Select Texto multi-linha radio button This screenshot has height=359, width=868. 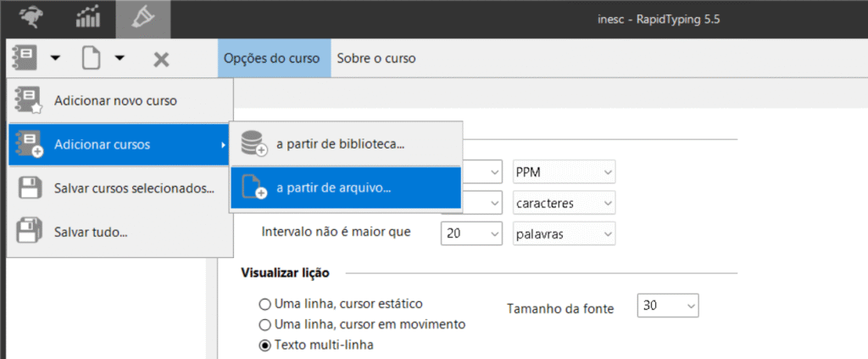pos(264,345)
